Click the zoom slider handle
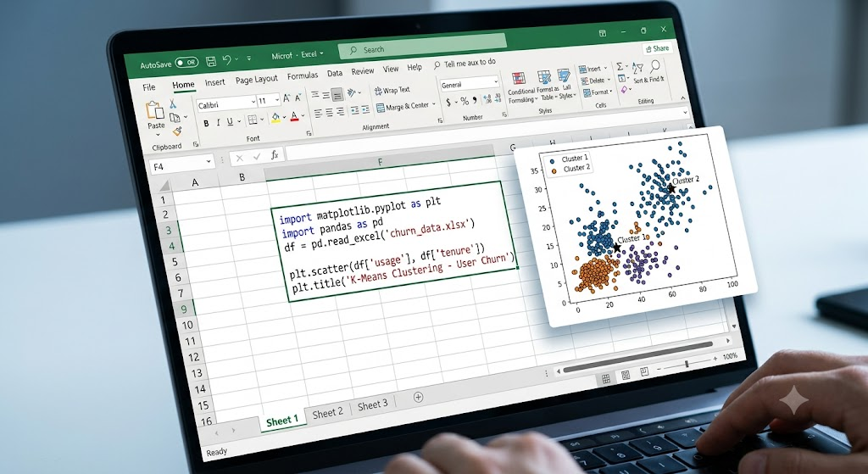 pyautogui.click(x=687, y=363)
